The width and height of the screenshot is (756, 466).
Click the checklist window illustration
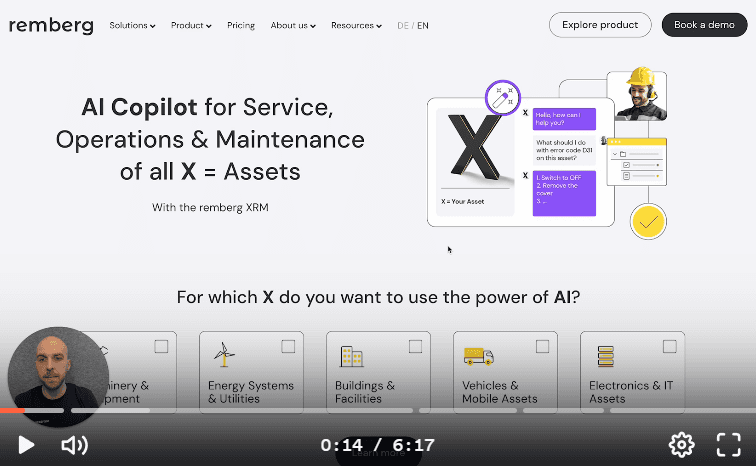coord(636,161)
